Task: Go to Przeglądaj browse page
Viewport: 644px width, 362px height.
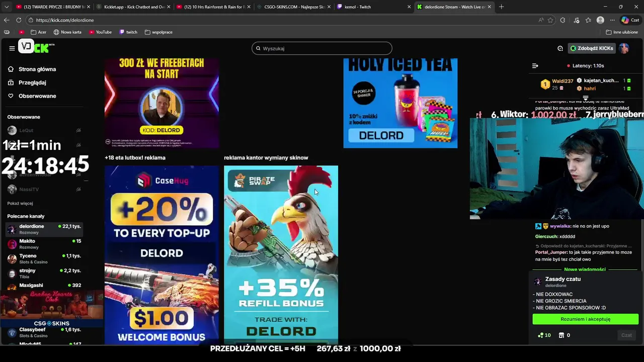Action: (x=27, y=82)
